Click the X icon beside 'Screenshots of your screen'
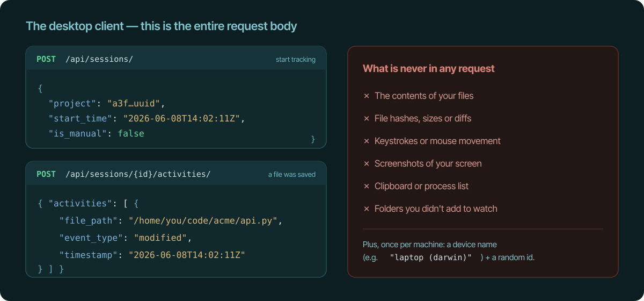Image resolution: width=644 pixels, height=301 pixels. point(367,163)
